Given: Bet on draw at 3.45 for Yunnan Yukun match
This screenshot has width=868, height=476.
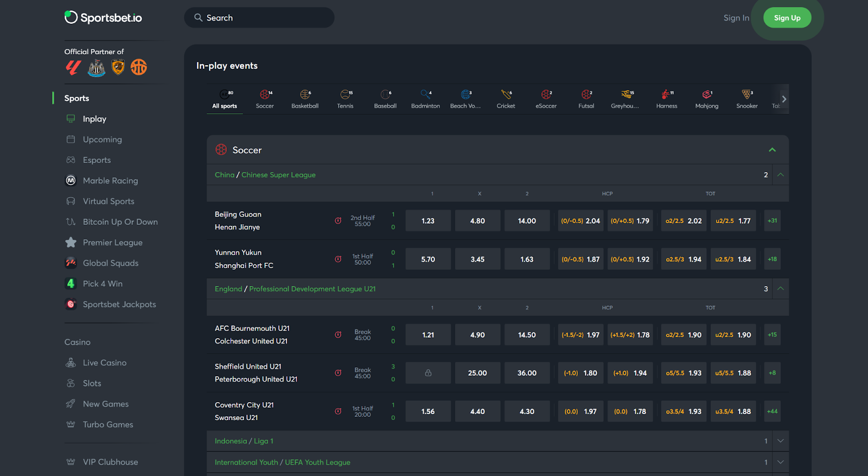Looking at the screenshot, I should (x=477, y=259).
